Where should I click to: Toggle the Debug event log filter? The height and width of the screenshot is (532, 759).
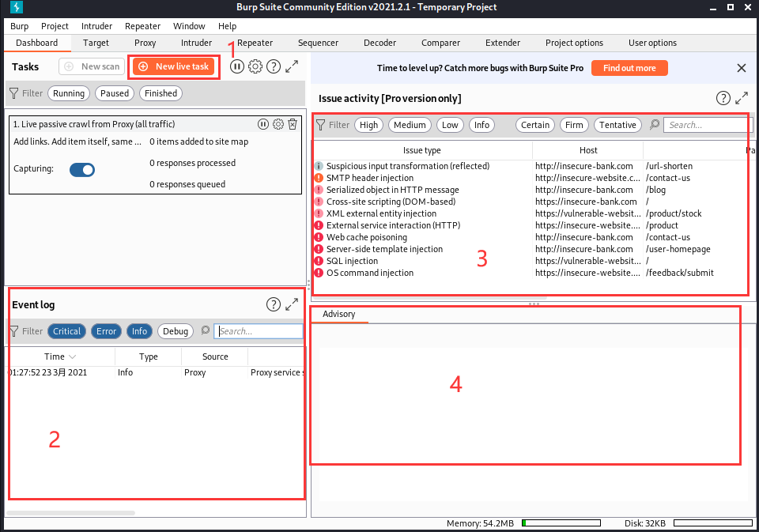click(x=176, y=331)
